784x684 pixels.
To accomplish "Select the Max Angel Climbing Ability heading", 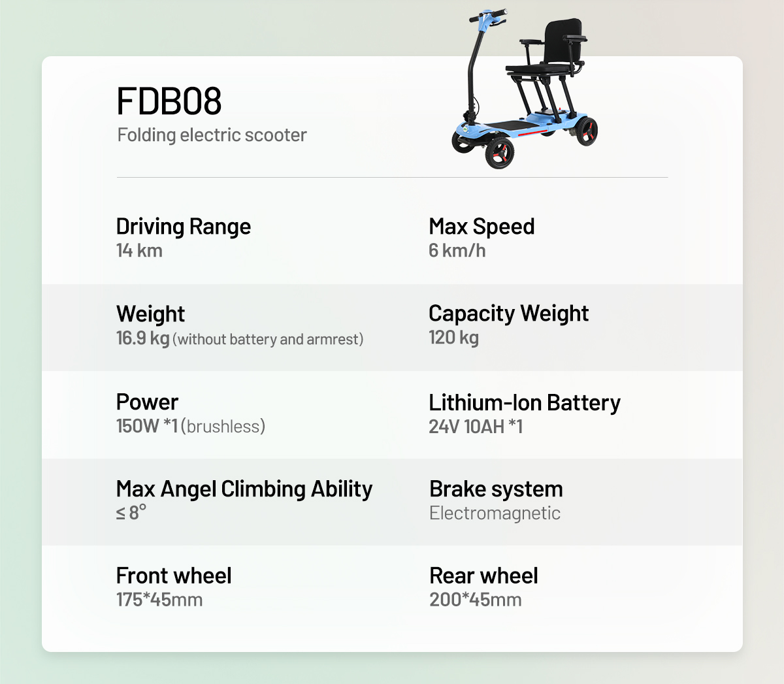I will click(244, 489).
